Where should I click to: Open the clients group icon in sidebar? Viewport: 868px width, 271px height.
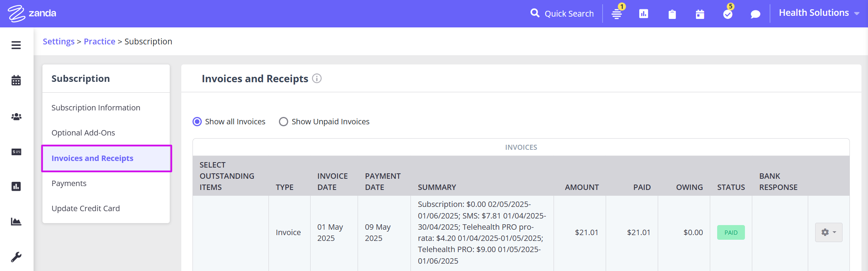pyautogui.click(x=16, y=117)
